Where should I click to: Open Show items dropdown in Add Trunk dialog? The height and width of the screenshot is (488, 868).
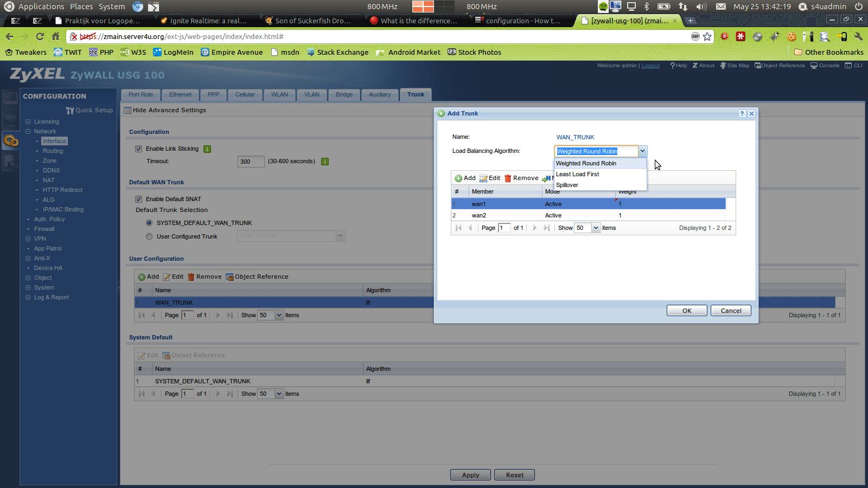pyautogui.click(x=596, y=228)
